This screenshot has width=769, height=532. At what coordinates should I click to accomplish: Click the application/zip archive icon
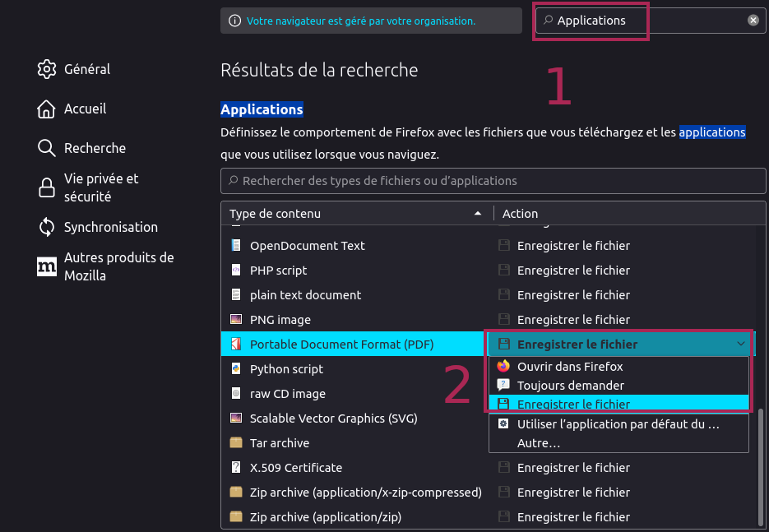236,516
